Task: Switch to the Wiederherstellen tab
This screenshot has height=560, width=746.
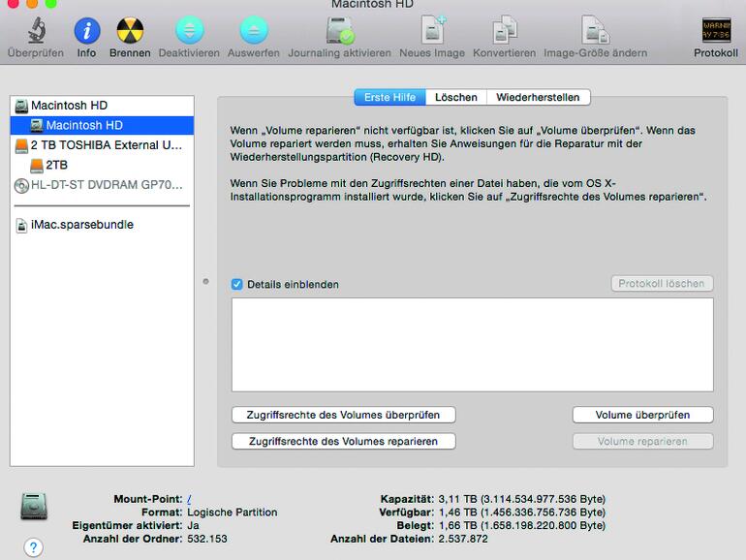Action: (538, 97)
